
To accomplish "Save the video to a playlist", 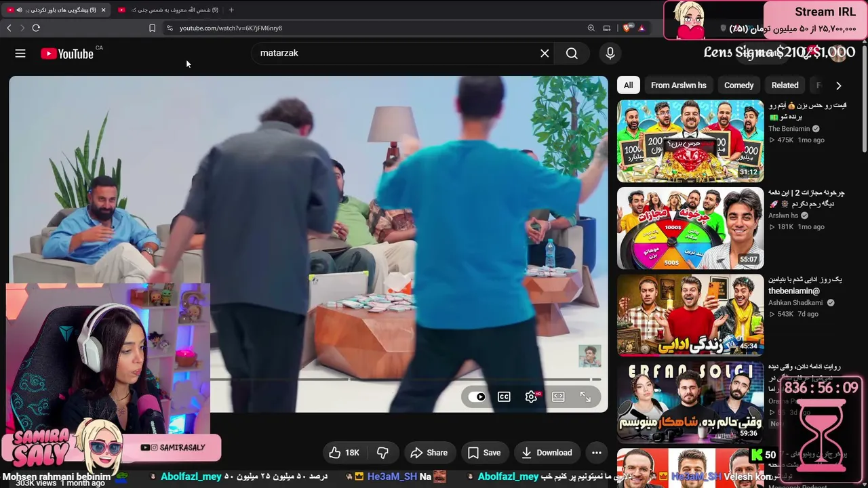I will click(484, 453).
